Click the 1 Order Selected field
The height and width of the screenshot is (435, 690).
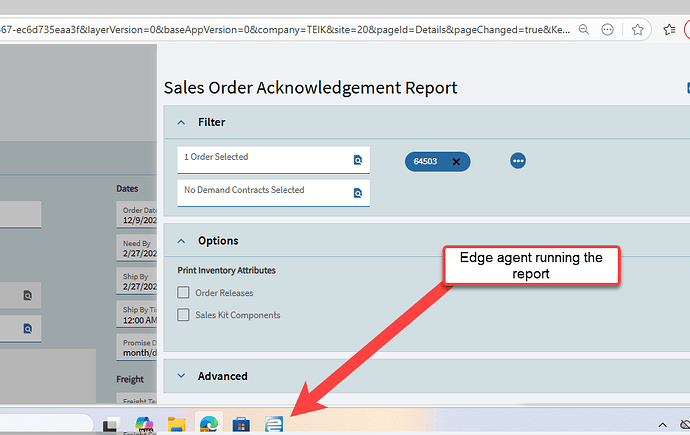point(273,160)
